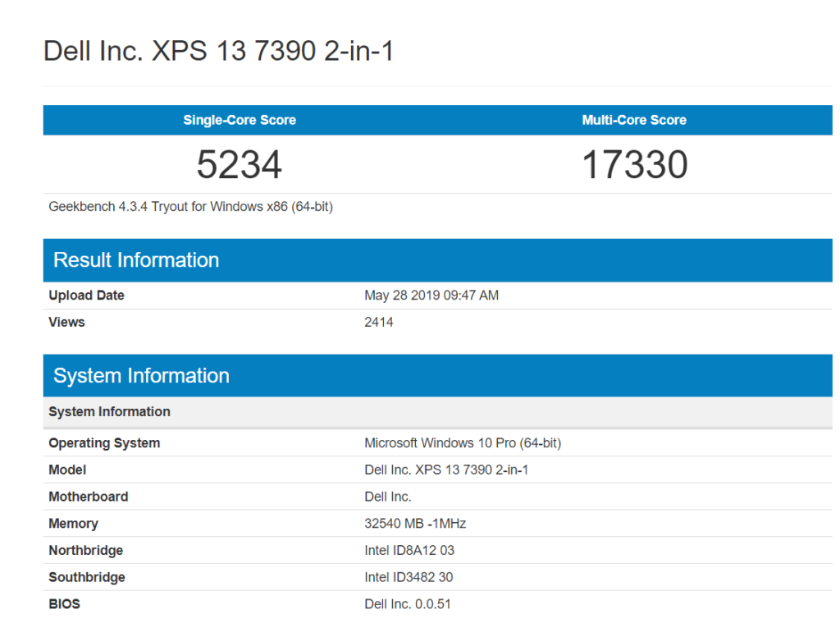
Task: Select the Multi-Core Score header
Action: (x=634, y=120)
